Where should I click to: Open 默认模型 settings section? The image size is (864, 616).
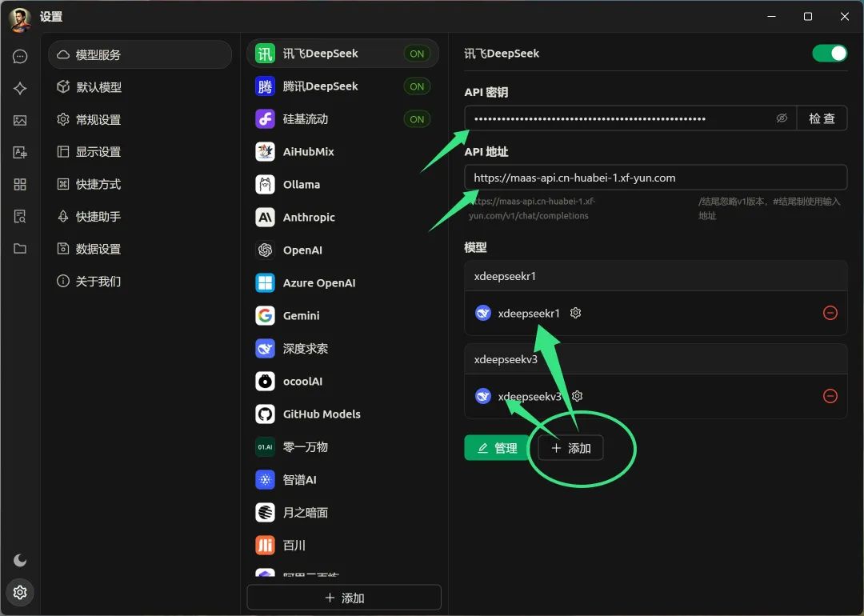(140, 87)
